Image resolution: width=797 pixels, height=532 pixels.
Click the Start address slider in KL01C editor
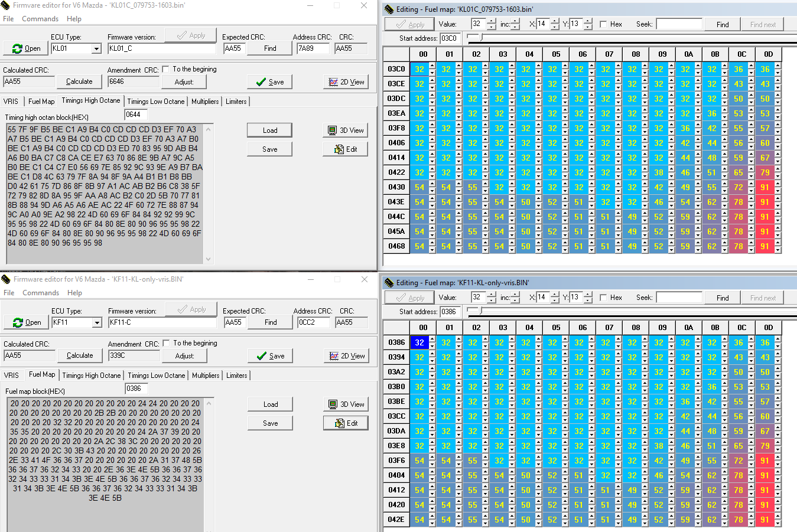point(481,38)
